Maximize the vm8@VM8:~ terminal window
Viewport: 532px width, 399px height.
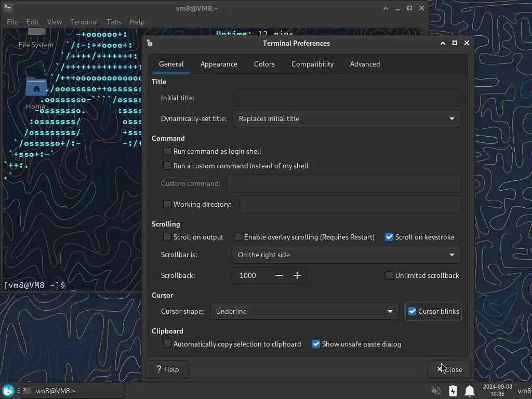409,8
